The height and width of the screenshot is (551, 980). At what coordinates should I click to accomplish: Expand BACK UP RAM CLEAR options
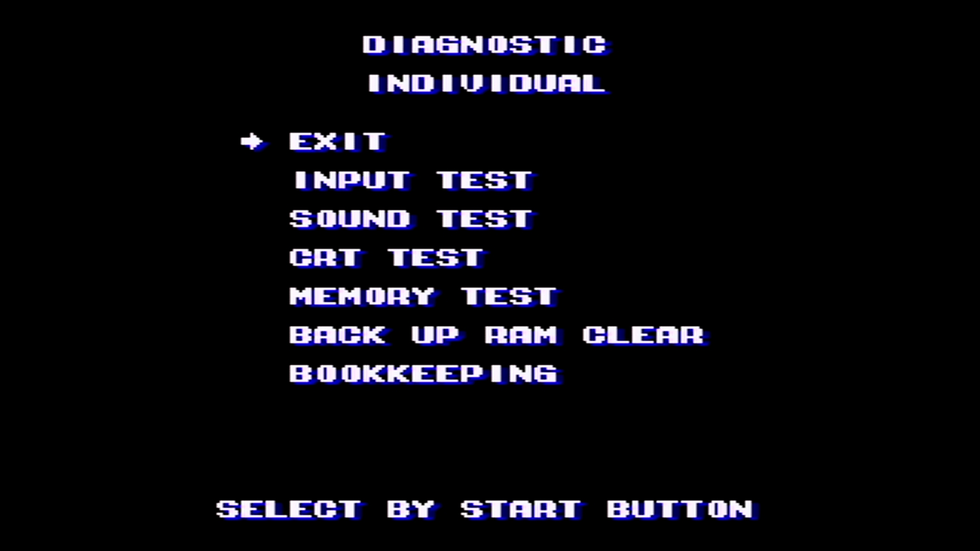[x=496, y=335]
